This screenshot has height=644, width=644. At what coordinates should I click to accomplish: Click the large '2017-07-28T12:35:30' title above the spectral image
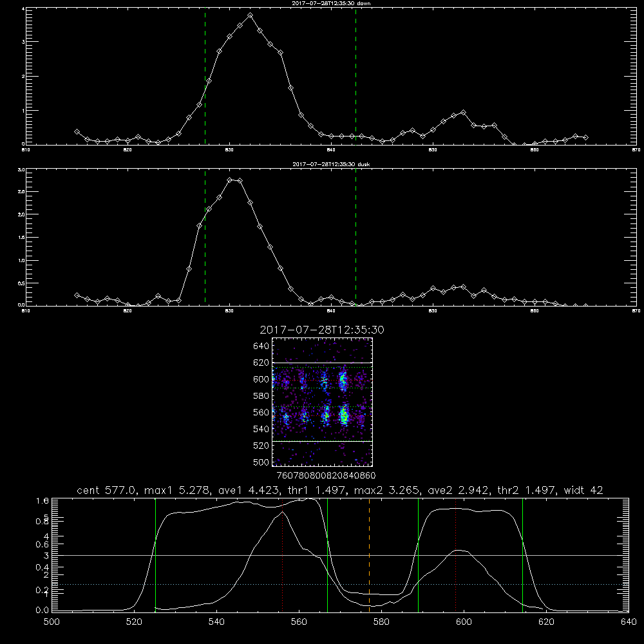322,330
